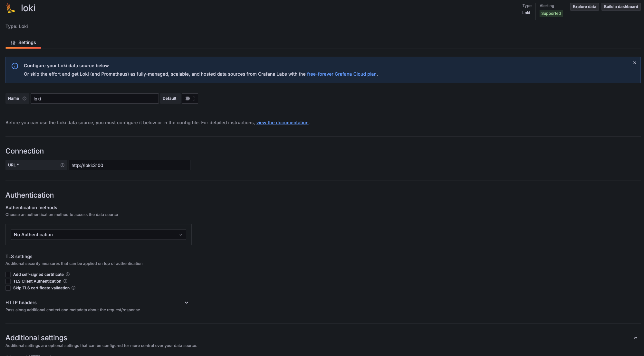
Task: Expand the HTTP headers section
Action: tap(186, 303)
